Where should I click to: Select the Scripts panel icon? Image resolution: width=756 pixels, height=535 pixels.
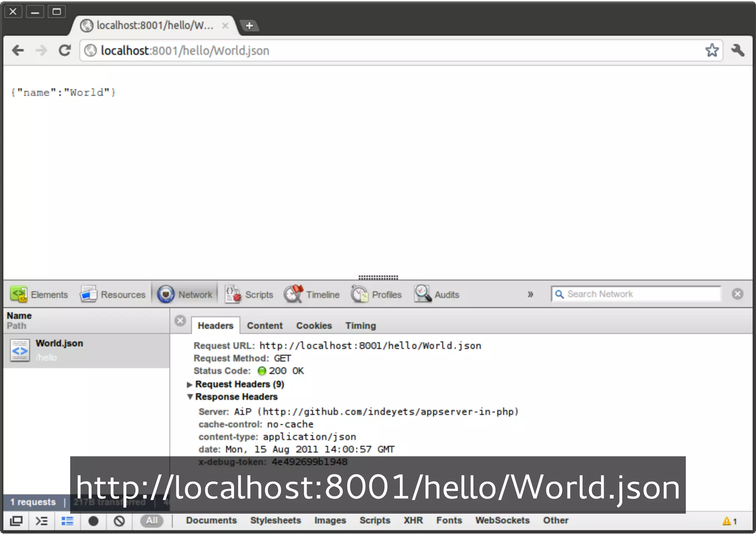pos(233,294)
